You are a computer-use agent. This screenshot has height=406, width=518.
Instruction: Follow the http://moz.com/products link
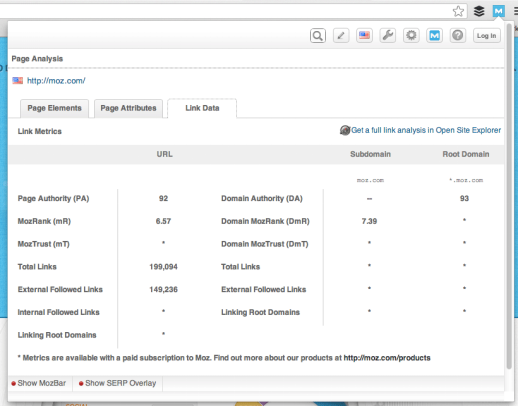coord(387,358)
